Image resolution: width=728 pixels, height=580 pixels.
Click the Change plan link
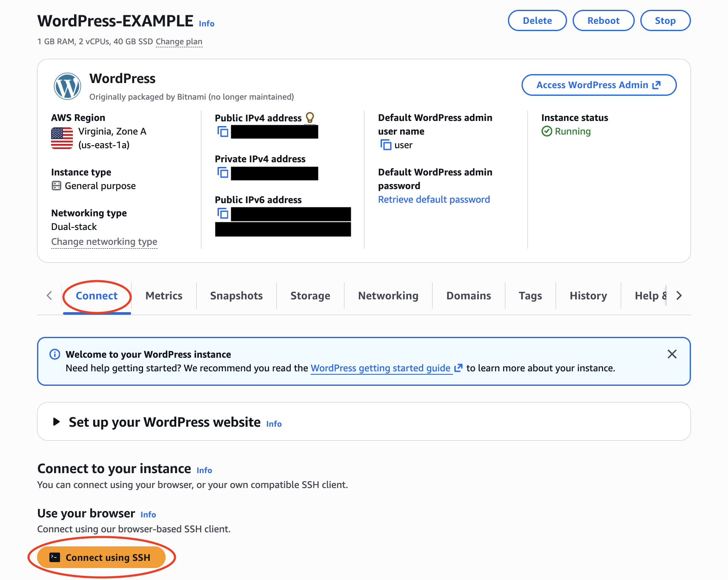point(179,41)
